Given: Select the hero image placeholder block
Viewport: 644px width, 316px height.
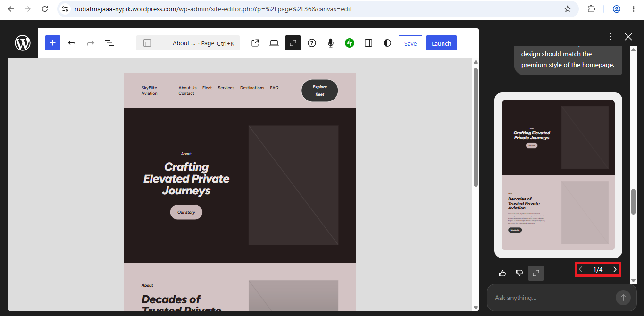Looking at the screenshot, I should click(x=293, y=185).
